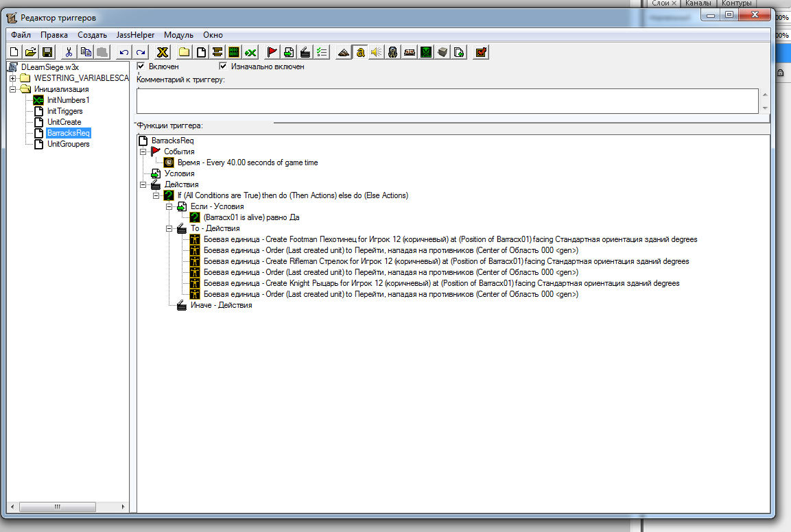791x532 pixels.
Task: Click the trigger list scroll-right arrow
Action: click(123, 507)
